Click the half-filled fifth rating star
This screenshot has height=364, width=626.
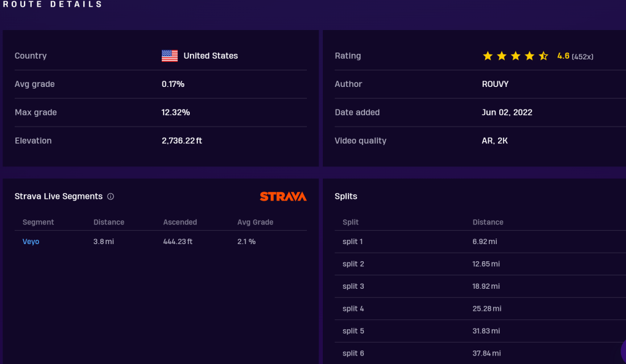click(543, 56)
